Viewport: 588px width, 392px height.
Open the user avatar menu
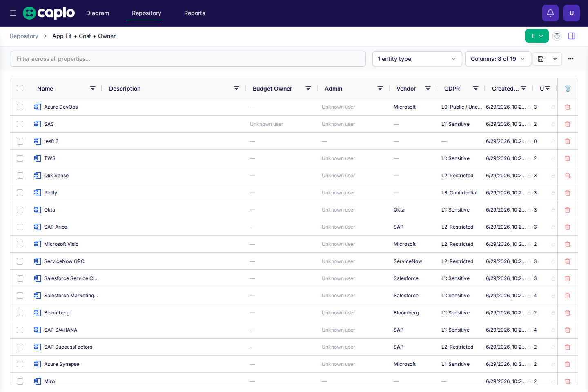pyautogui.click(x=572, y=13)
